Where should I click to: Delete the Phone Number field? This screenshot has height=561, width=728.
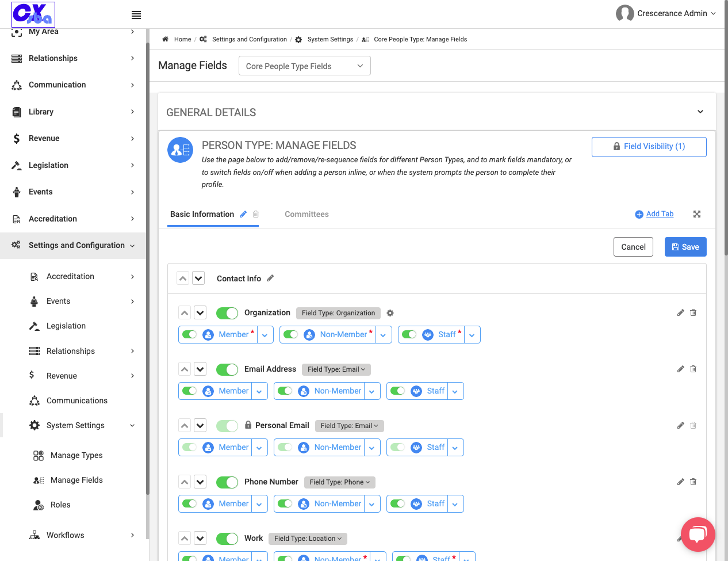(x=693, y=482)
